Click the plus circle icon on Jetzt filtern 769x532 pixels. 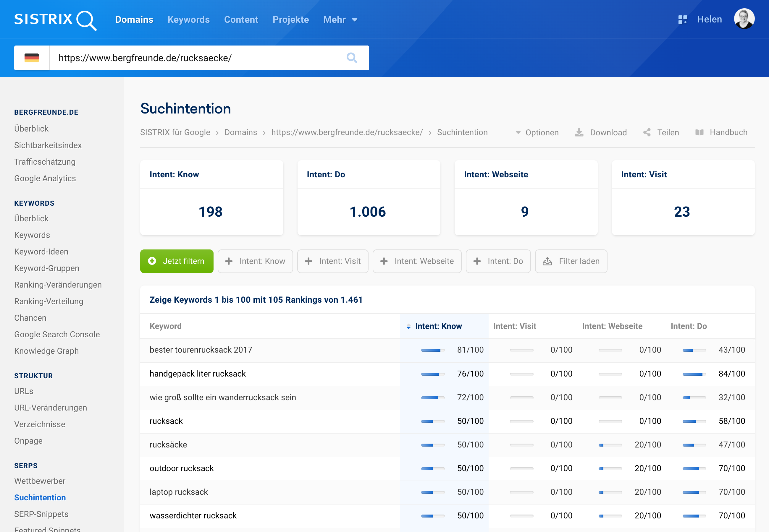click(152, 261)
